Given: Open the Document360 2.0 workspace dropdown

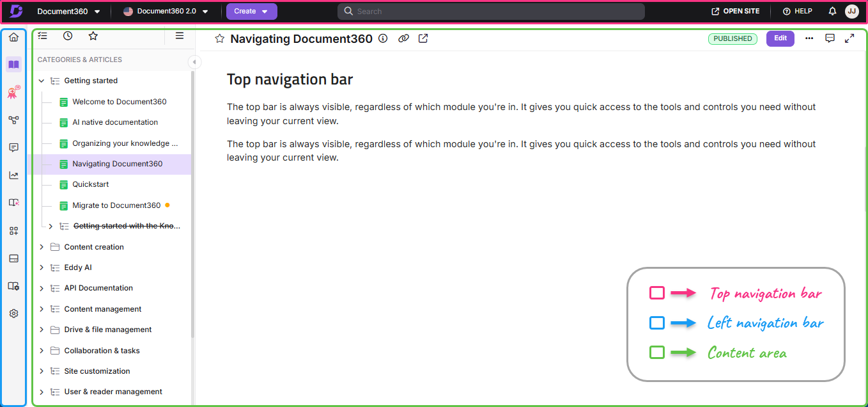Looking at the screenshot, I should tap(166, 12).
